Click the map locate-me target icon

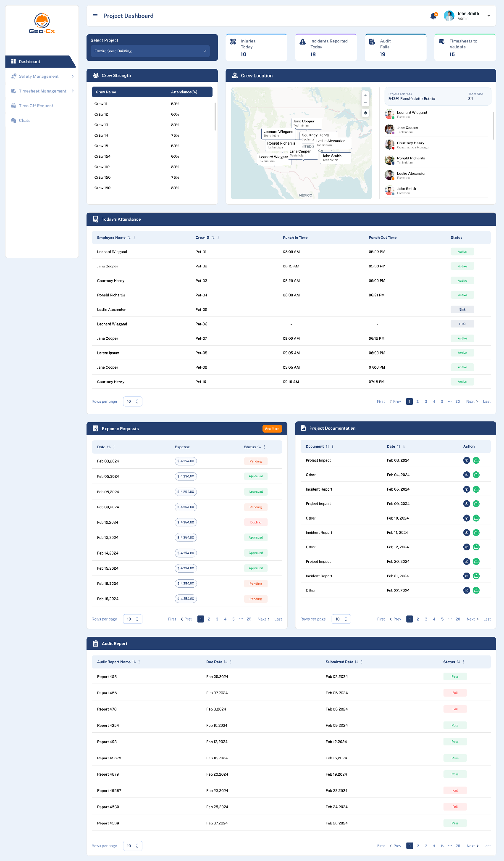365,113
